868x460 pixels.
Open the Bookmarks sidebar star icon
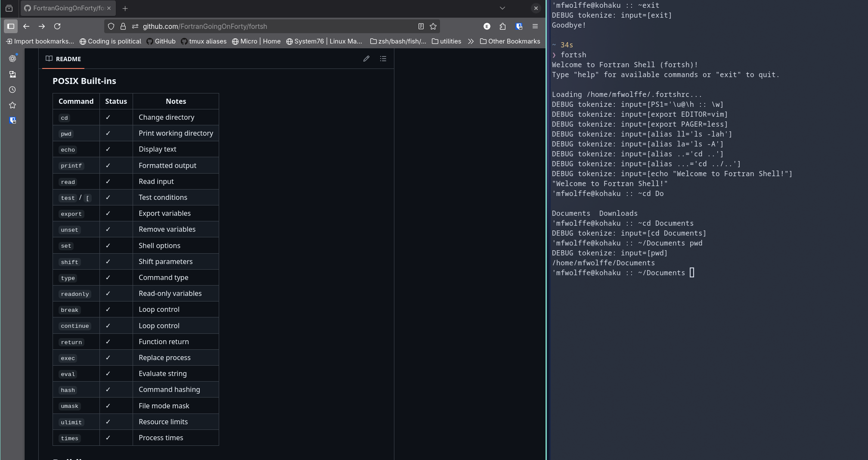click(x=12, y=105)
